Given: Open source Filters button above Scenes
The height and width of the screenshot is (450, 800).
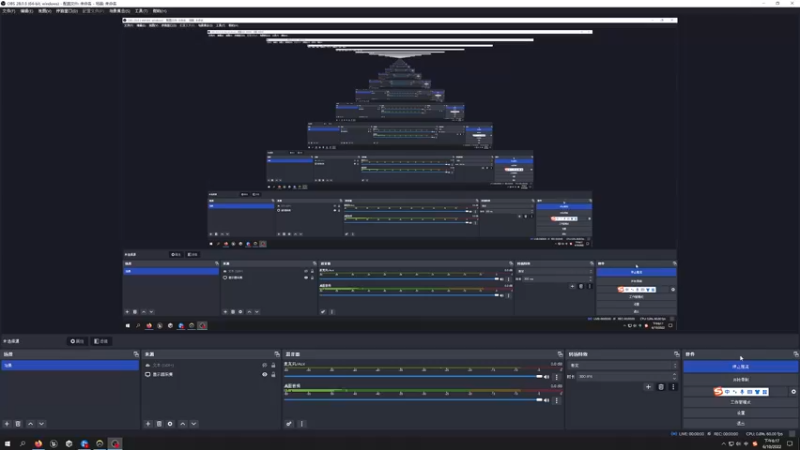Looking at the screenshot, I should click(101, 341).
